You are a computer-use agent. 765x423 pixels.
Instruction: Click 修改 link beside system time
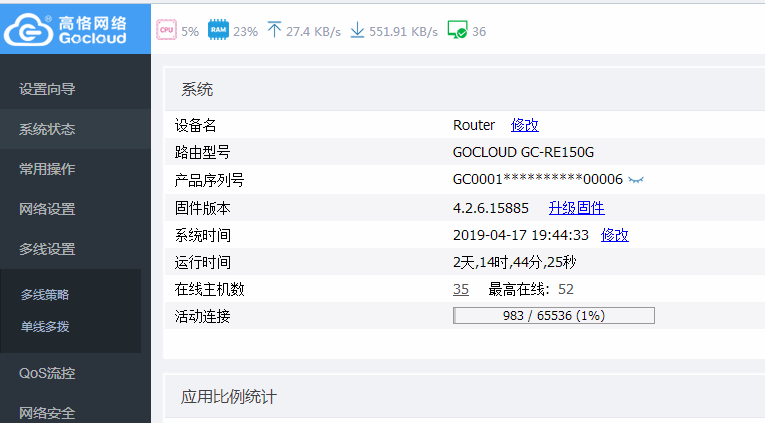point(614,235)
